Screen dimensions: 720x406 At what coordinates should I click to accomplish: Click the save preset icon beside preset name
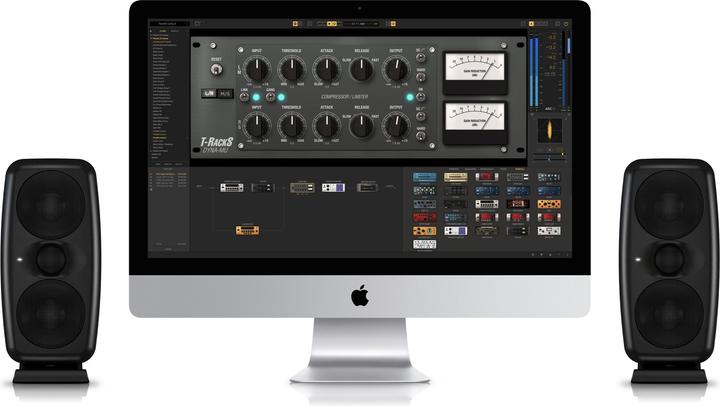tap(197, 23)
